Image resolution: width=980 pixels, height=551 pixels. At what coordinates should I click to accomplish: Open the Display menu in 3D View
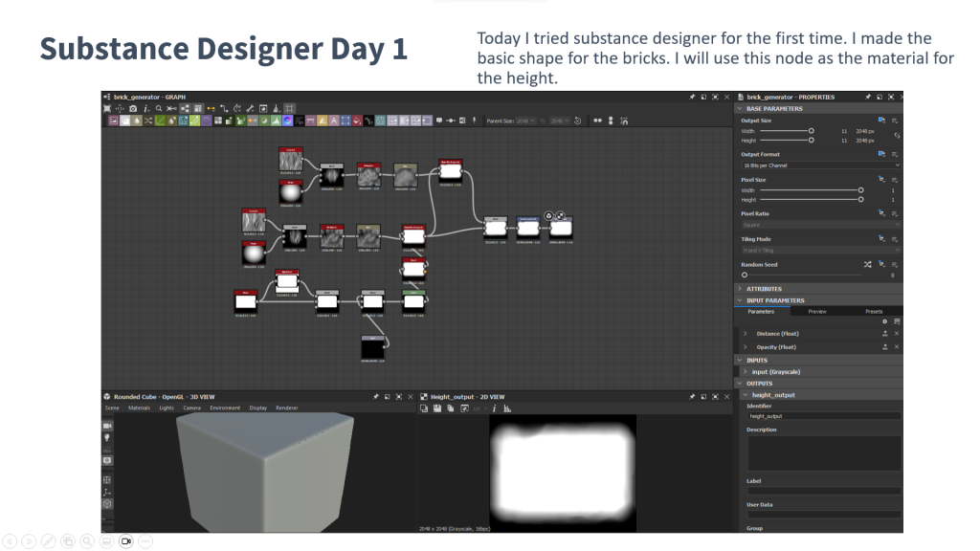pos(258,408)
